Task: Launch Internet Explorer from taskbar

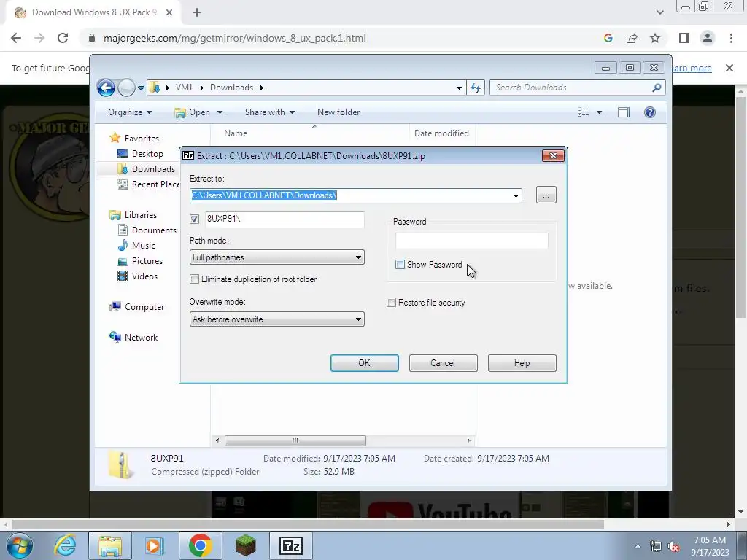Action: (65, 545)
